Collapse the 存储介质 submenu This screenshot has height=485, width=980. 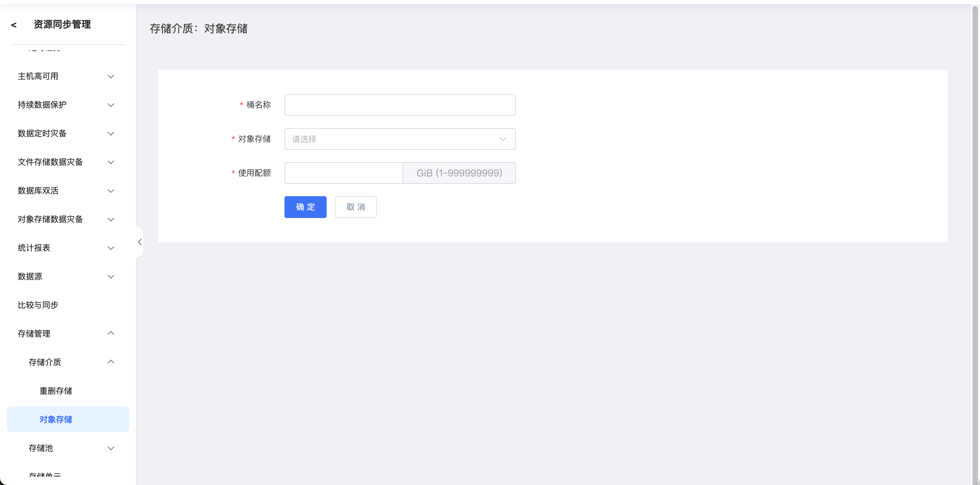coord(71,362)
